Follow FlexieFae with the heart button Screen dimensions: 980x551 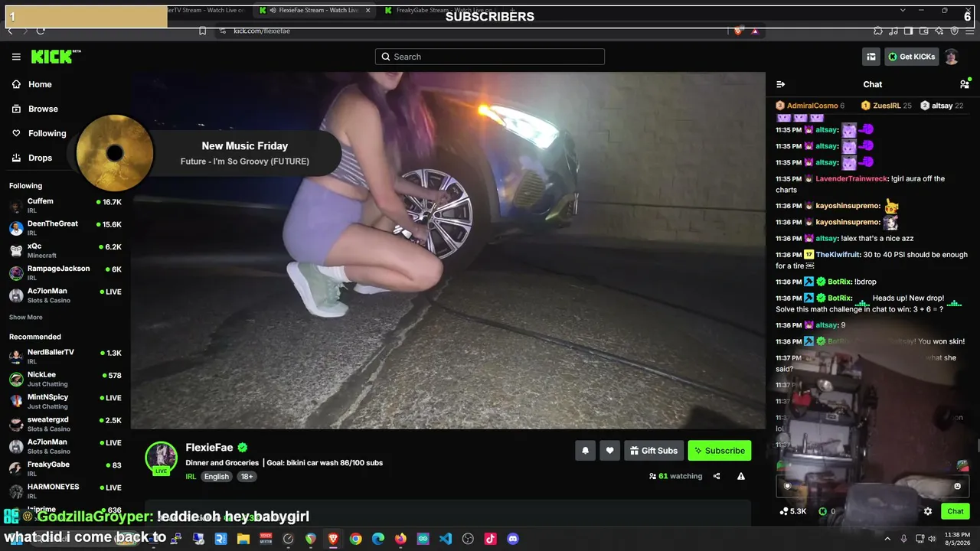pyautogui.click(x=609, y=451)
